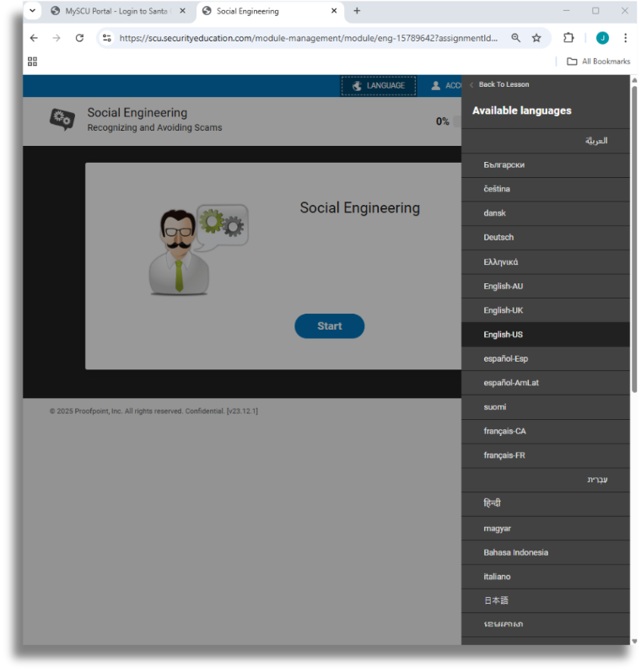Choose the Hebrew language option
Viewport: 641px width, 672px height.
(x=546, y=480)
